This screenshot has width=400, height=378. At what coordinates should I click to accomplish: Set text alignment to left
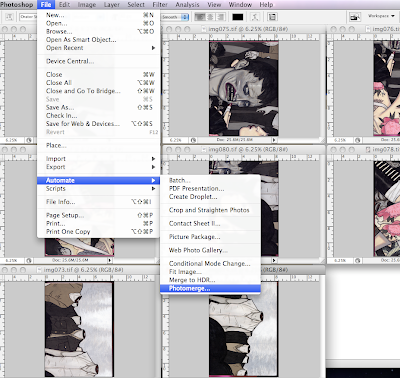(x=200, y=17)
